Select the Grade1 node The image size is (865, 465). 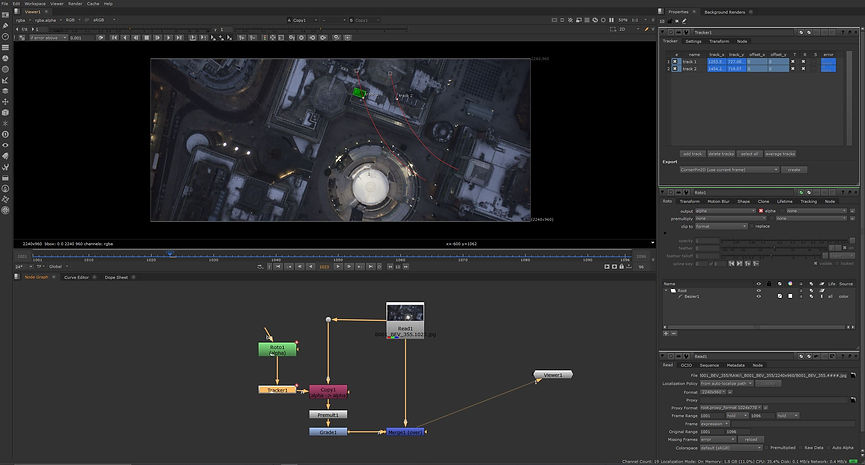[x=328, y=432]
